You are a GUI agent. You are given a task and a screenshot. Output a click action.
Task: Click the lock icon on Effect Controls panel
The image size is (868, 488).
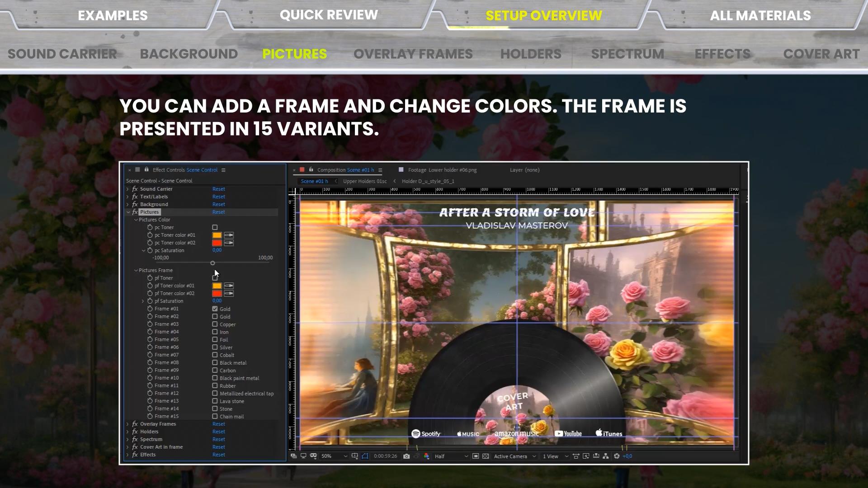pos(146,170)
